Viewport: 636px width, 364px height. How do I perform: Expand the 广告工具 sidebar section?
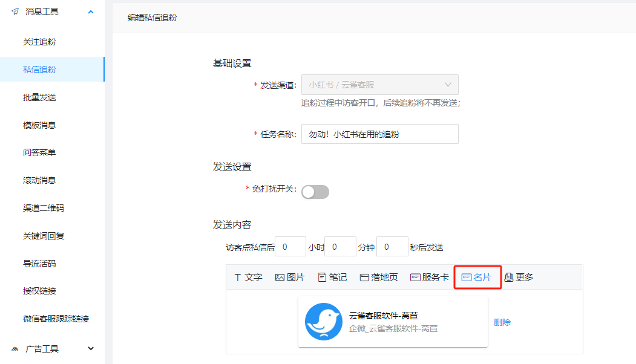coord(90,348)
